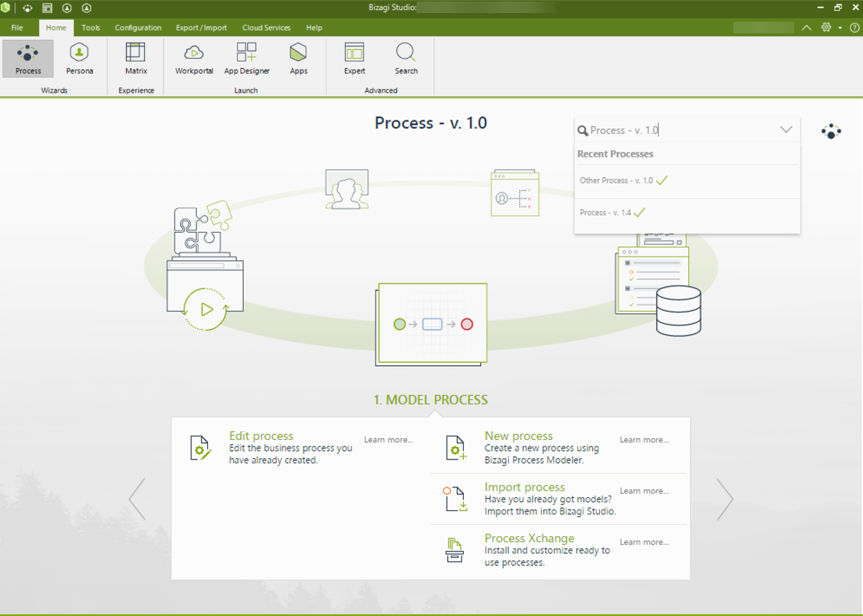This screenshot has height=616, width=863.
Task: Select Other Process - v. 1.0 from recents
Action: click(616, 180)
